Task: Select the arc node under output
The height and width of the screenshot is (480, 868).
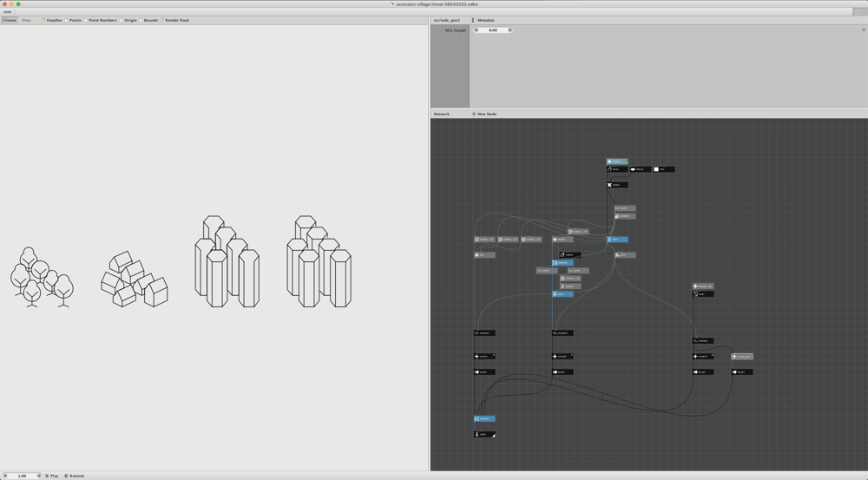Action: point(617,169)
